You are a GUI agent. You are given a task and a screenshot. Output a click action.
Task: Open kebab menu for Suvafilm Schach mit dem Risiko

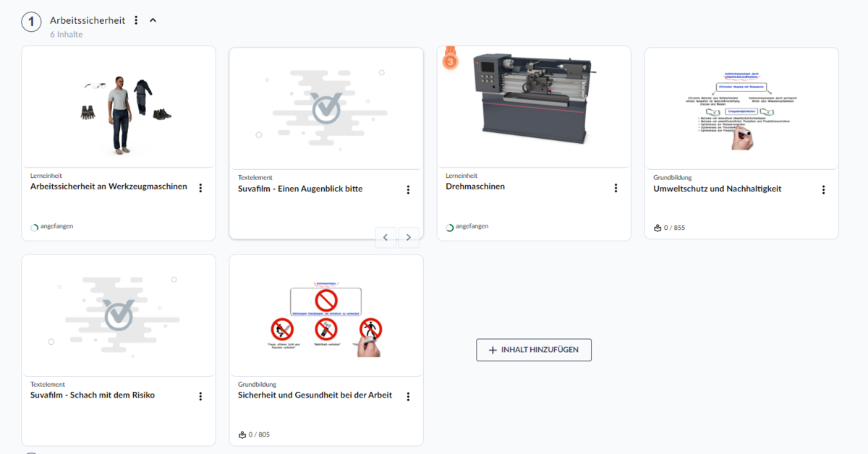point(200,396)
